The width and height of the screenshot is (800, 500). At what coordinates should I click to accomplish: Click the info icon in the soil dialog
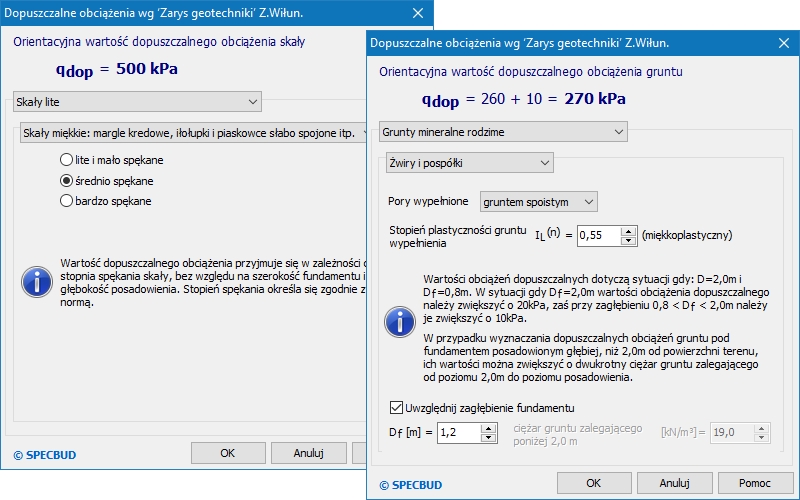coord(400,321)
